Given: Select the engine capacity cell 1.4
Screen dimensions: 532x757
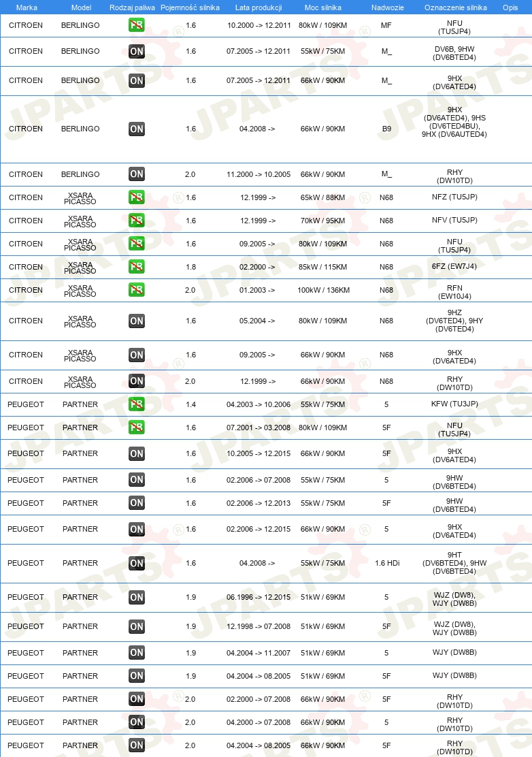Looking at the screenshot, I should pos(191,404).
